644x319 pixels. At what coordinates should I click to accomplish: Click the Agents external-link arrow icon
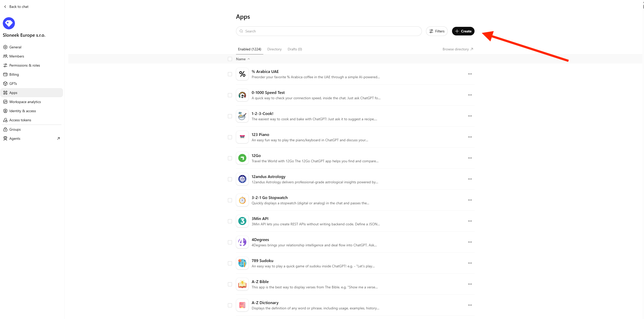(x=58, y=138)
